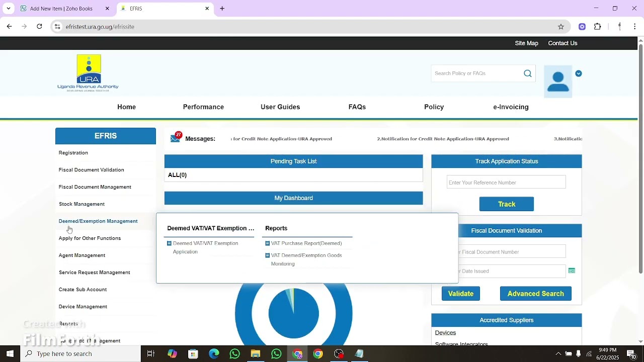Viewport: 644px width, 362px height.
Task: Go back in browser history
Action: click(x=9, y=27)
